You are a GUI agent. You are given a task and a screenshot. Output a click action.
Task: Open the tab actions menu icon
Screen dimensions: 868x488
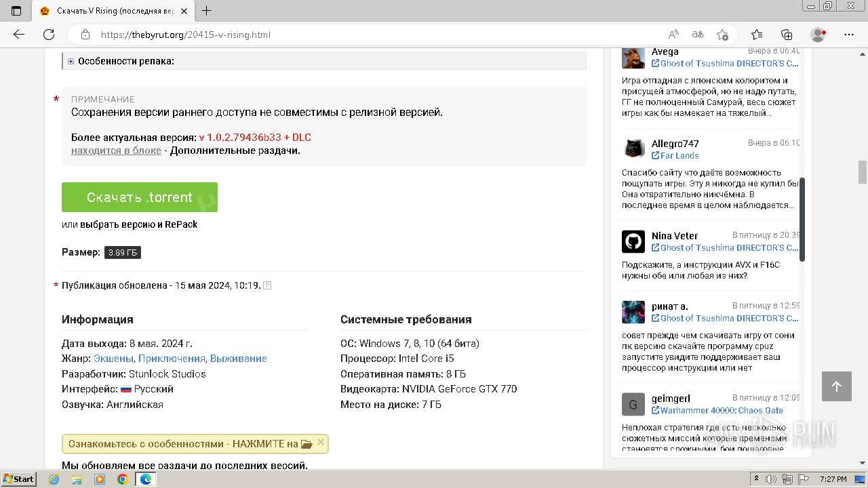click(x=16, y=11)
